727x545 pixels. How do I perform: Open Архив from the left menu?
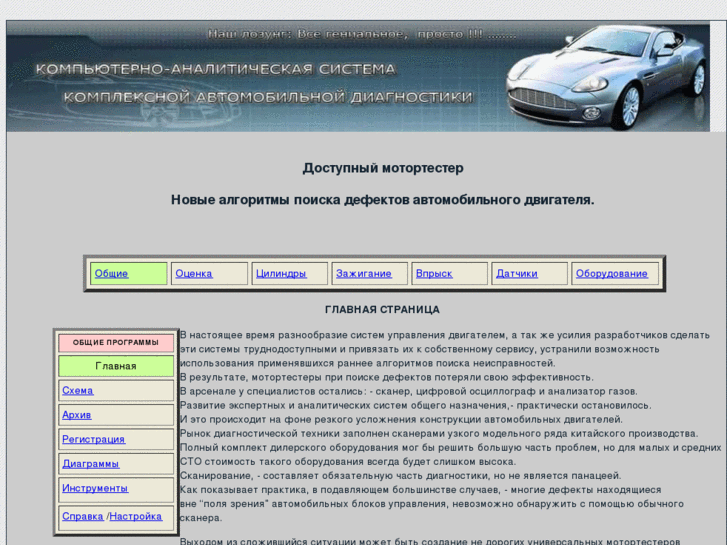tap(77, 415)
